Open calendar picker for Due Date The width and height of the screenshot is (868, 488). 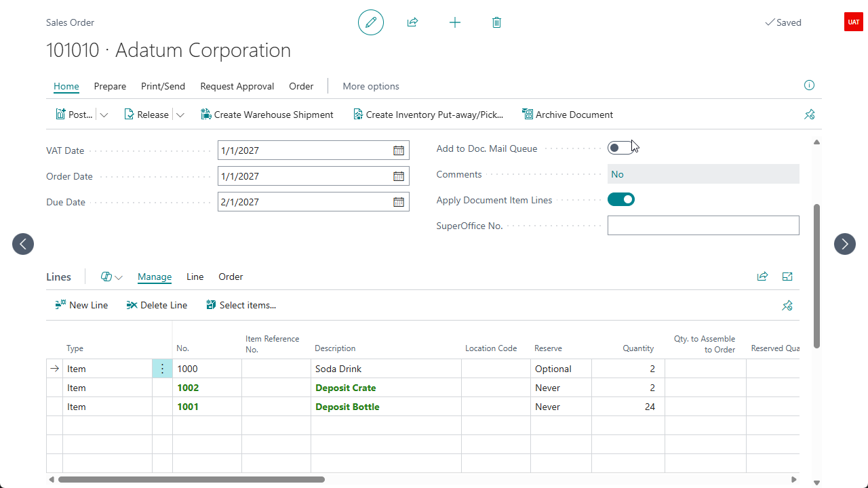coord(399,202)
